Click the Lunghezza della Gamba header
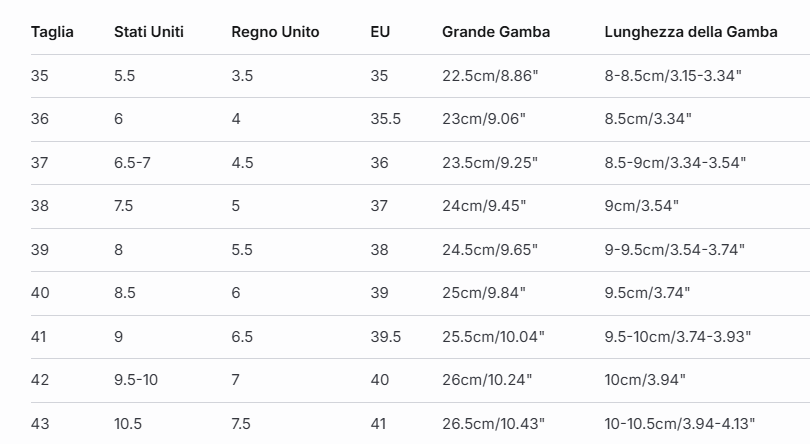810x444 pixels. click(689, 32)
